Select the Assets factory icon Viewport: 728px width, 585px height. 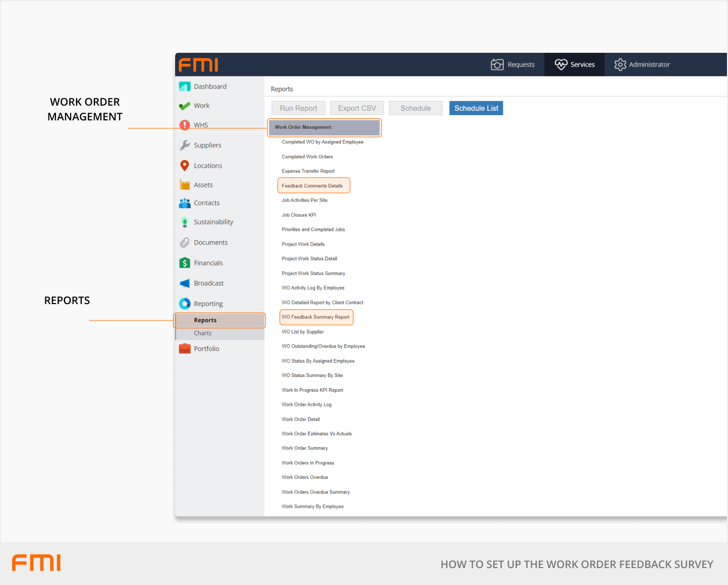coord(185,185)
